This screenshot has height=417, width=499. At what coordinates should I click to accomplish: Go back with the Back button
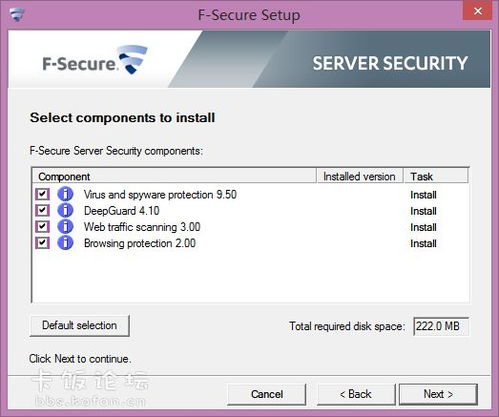click(x=356, y=394)
